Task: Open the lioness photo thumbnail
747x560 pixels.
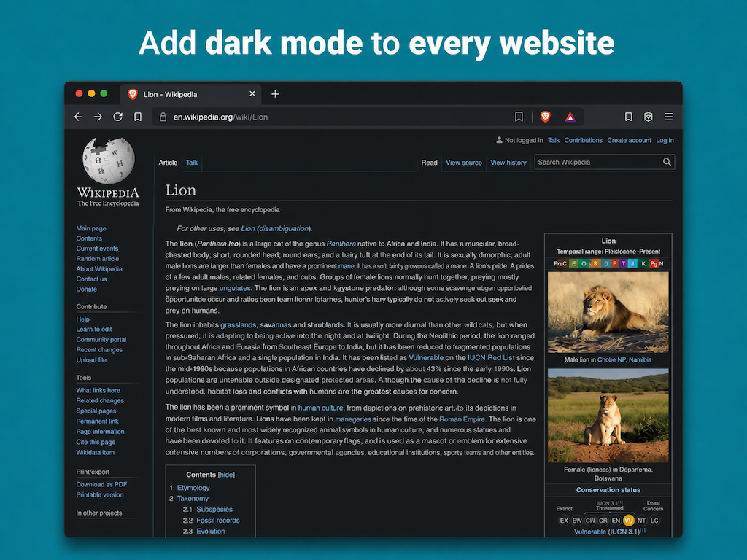Action: (x=608, y=415)
